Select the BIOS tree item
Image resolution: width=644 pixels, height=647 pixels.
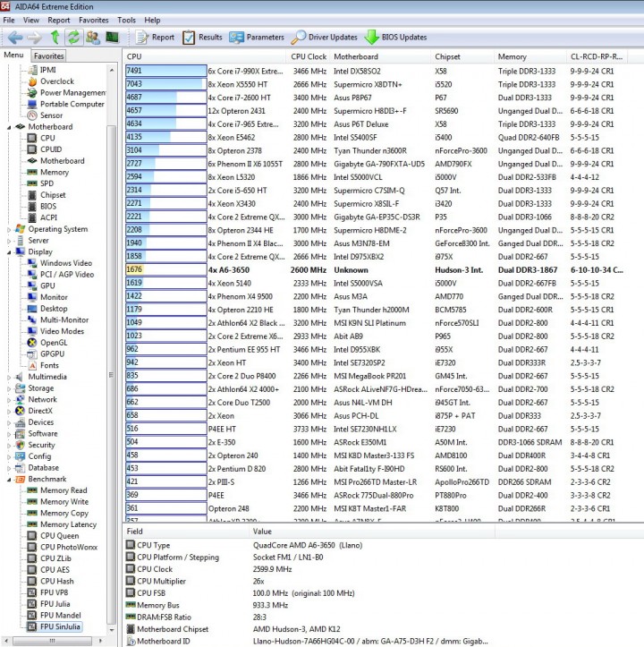pyautogui.click(x=48, y=207)
